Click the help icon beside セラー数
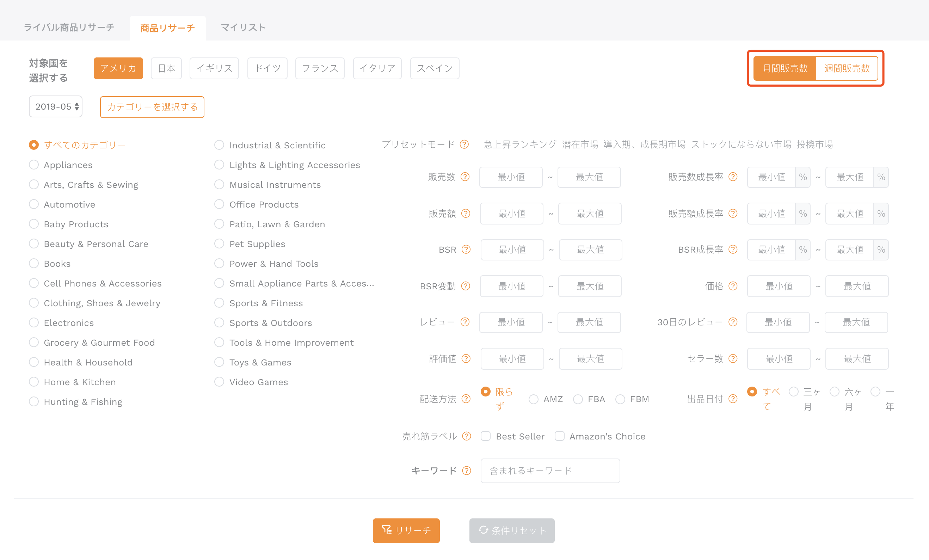 click(733, 359)
